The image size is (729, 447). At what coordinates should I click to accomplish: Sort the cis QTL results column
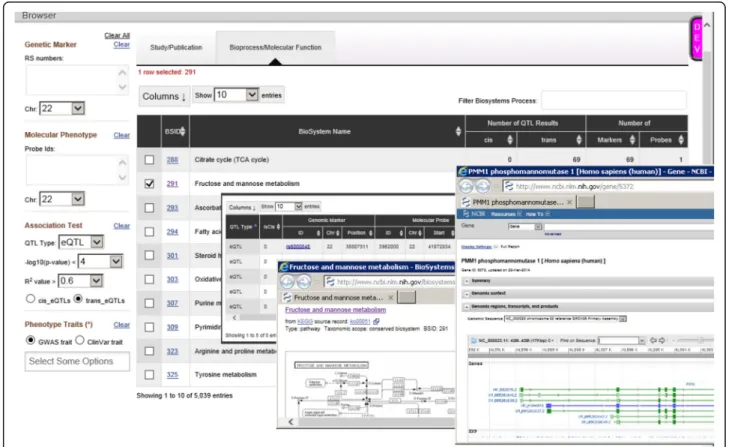pos(510,140)
